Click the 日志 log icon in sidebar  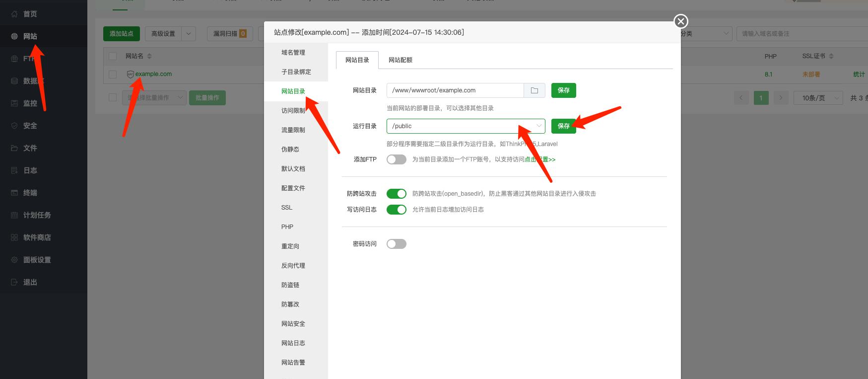[14, 170]
